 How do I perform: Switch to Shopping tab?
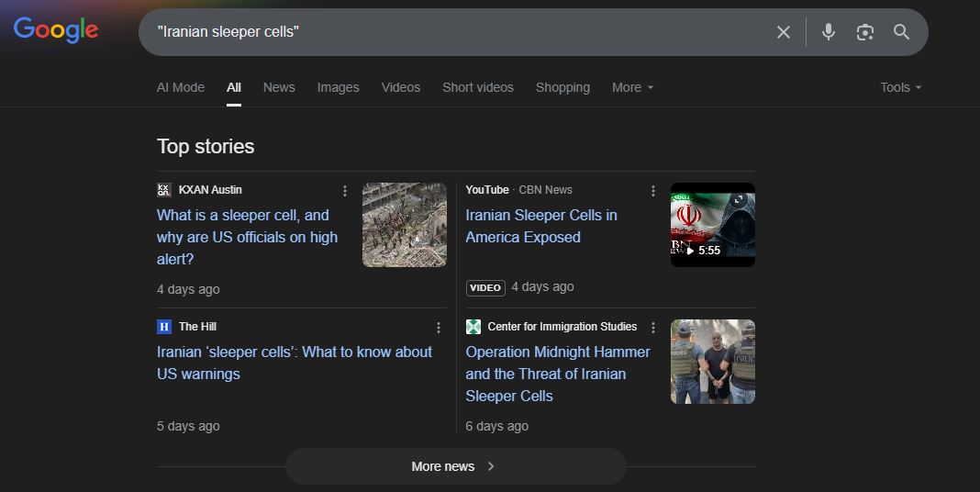pyautogui.click(x=562, y=87)
